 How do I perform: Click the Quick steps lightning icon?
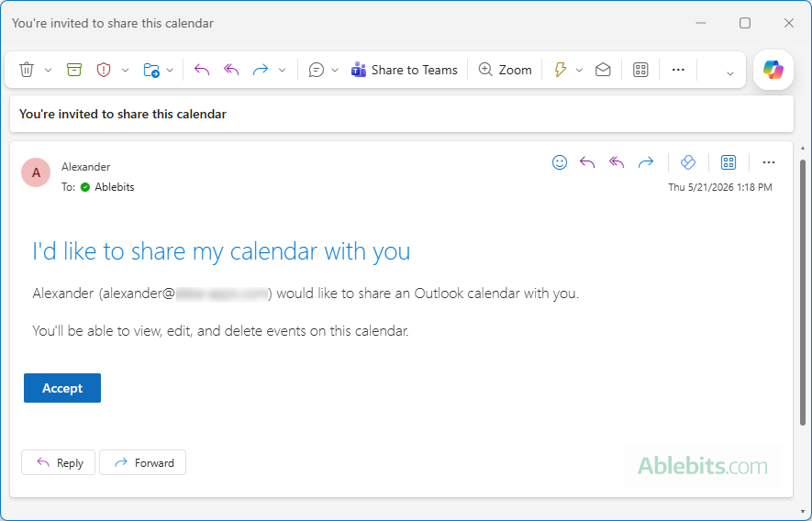561,70
